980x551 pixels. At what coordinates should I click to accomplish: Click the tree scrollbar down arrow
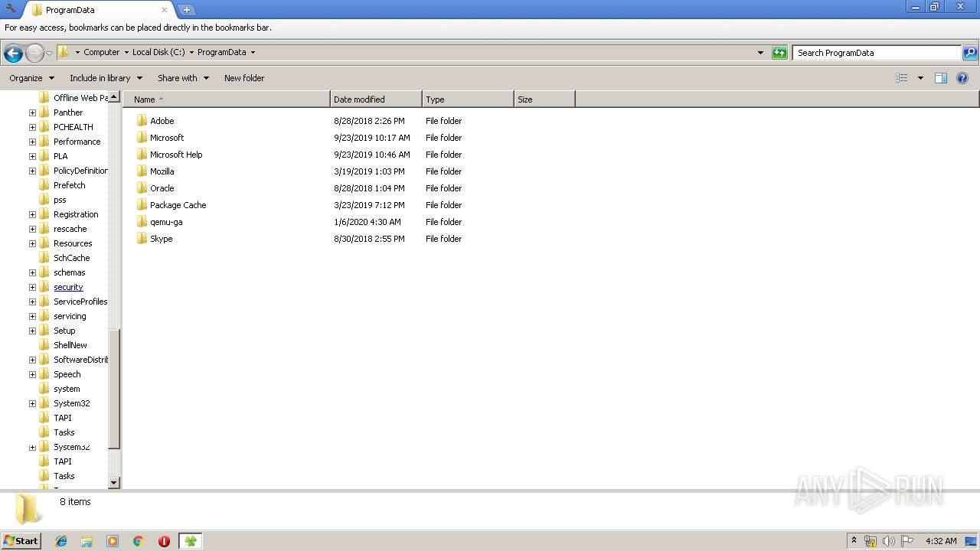[114, 482]
